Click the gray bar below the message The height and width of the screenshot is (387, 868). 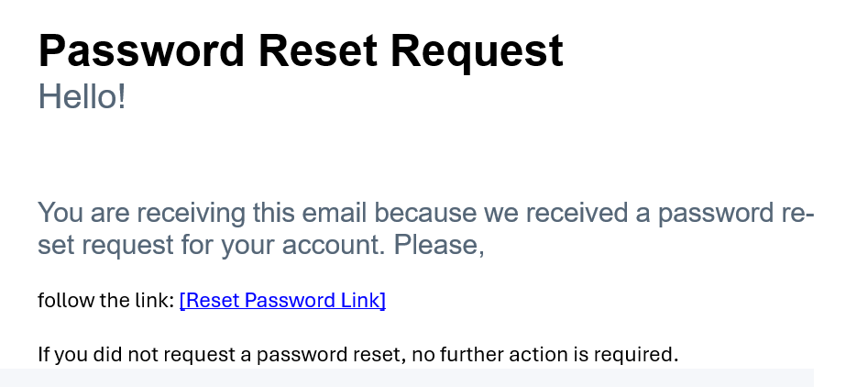point(406,377)
